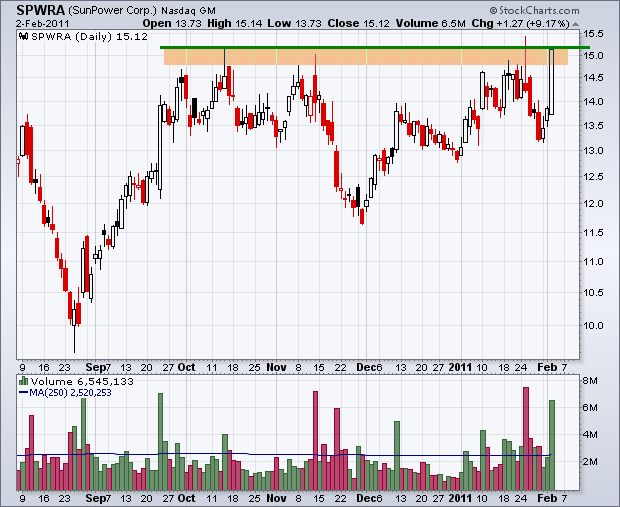Click the volume bars icon beside Volume label
The image size is (620, 507).
[23, 381]
